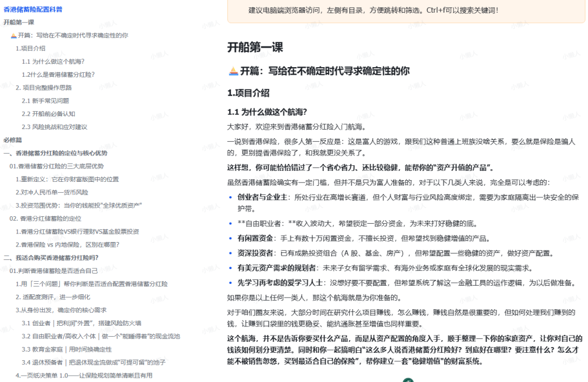Click the 1.1 为什么做这个航海? document heading
588x382 pixels.
coord(267,112)
